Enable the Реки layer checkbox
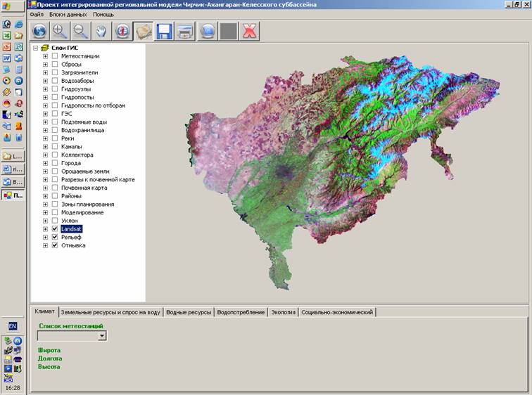 tap(55, 138)
